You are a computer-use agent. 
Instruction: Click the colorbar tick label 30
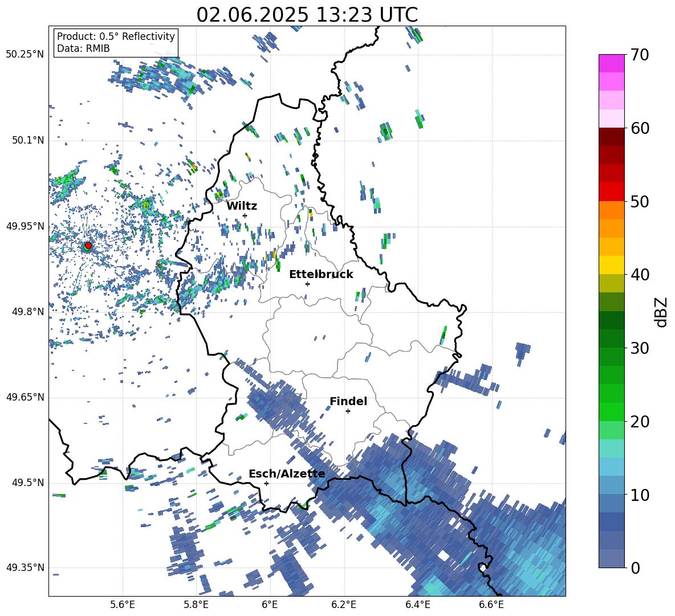(640, 348)
